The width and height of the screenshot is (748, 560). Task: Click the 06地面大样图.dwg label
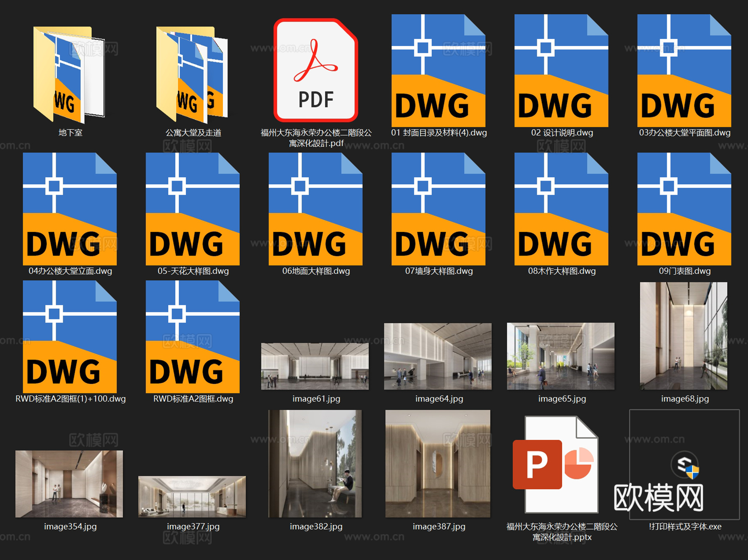click(x=316, y=271)
